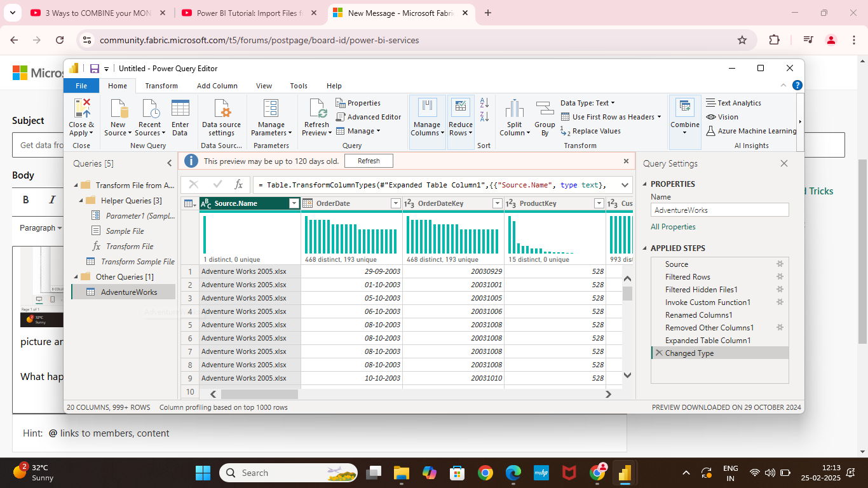Open OrderDate column filter dropdown
868x488 pixels.
[x=395, y=203]
